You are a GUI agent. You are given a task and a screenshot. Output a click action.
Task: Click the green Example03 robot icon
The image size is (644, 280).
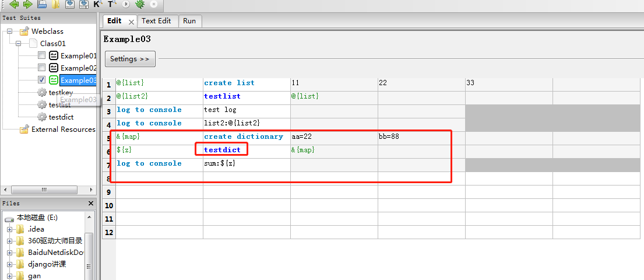[54, 80]
